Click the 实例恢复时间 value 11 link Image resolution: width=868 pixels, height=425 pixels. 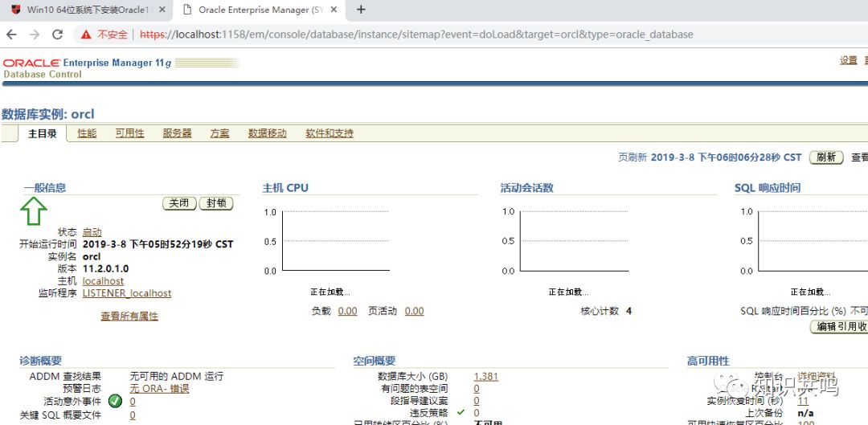pos(803,401)
